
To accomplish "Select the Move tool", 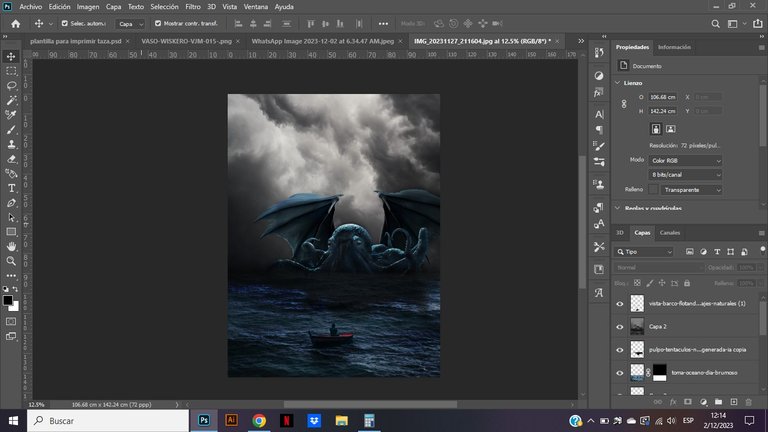I will [11, 56].
